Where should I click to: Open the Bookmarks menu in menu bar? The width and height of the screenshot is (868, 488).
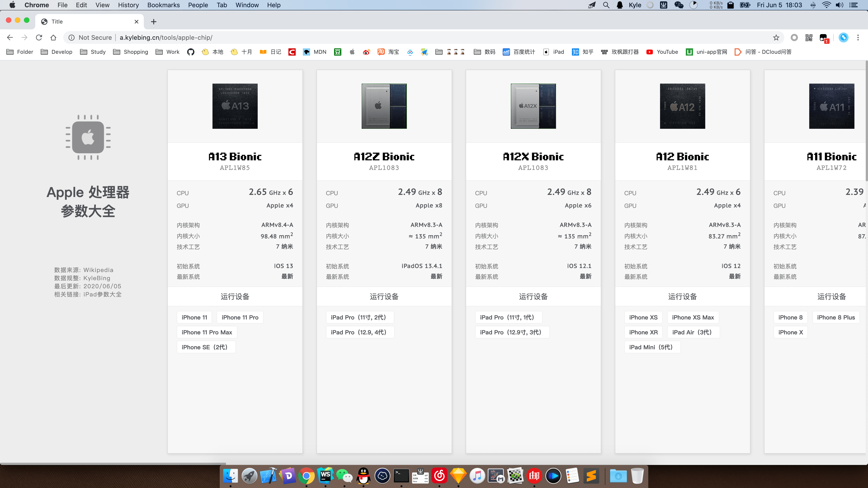click(163, 5)
